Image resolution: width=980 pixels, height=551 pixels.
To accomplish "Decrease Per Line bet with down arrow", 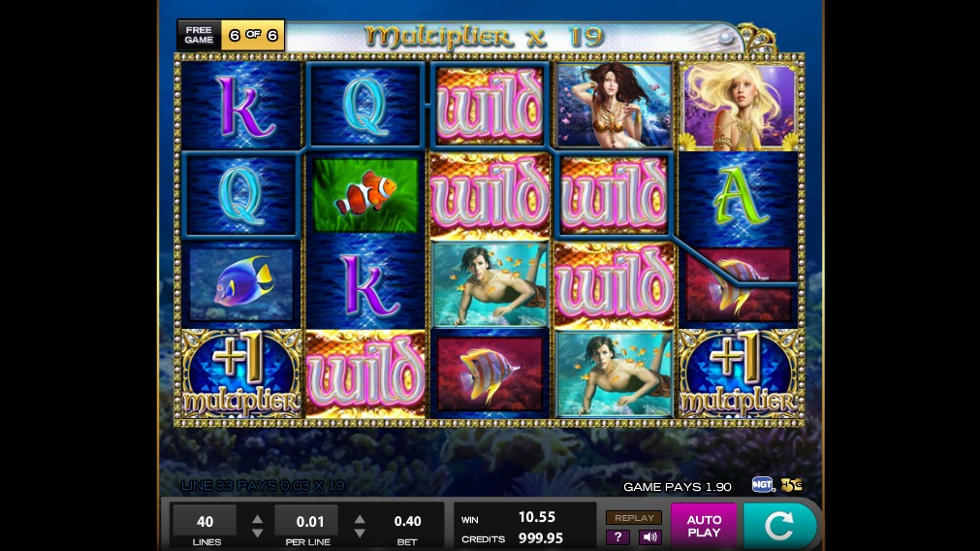I will (x=360, y=534).
